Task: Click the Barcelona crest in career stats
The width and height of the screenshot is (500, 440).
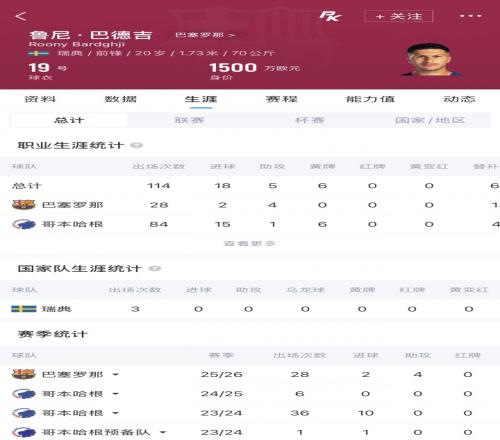Action: tap(23, 205)
